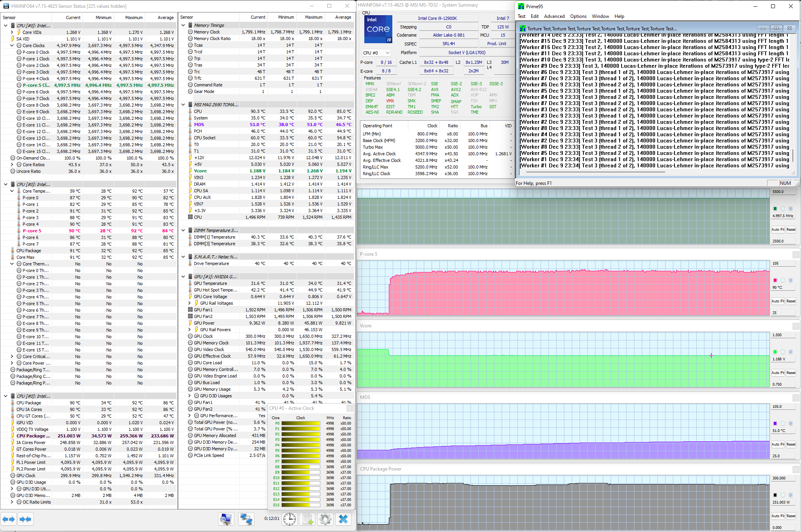
Task: Click the log file with plus icon
Action: click(x=307, y=519)
